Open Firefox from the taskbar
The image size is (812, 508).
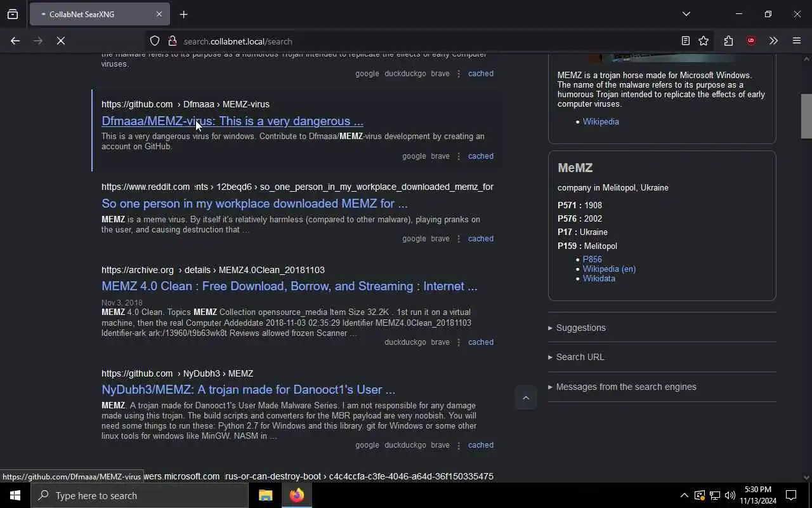[x=297, y=495]
